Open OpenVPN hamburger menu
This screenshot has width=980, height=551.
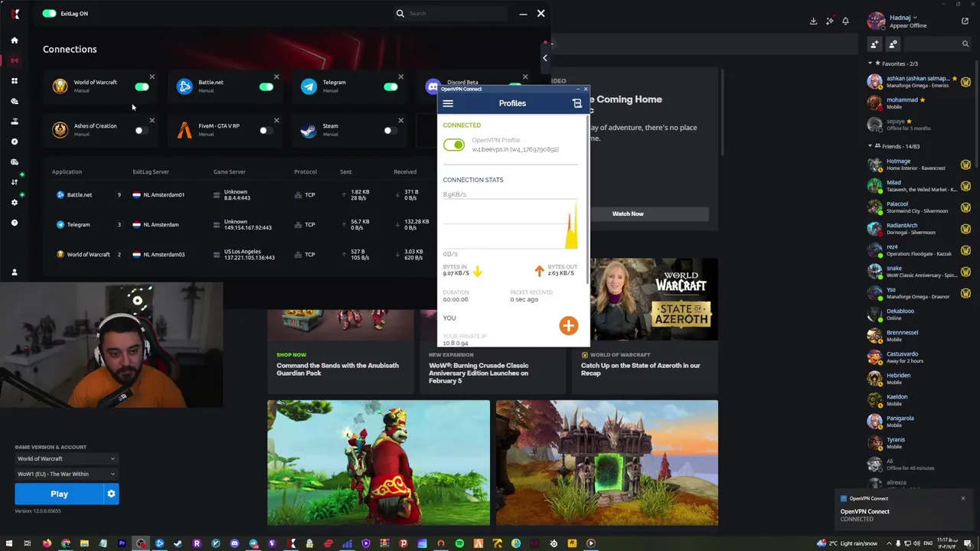pos(448,103)
